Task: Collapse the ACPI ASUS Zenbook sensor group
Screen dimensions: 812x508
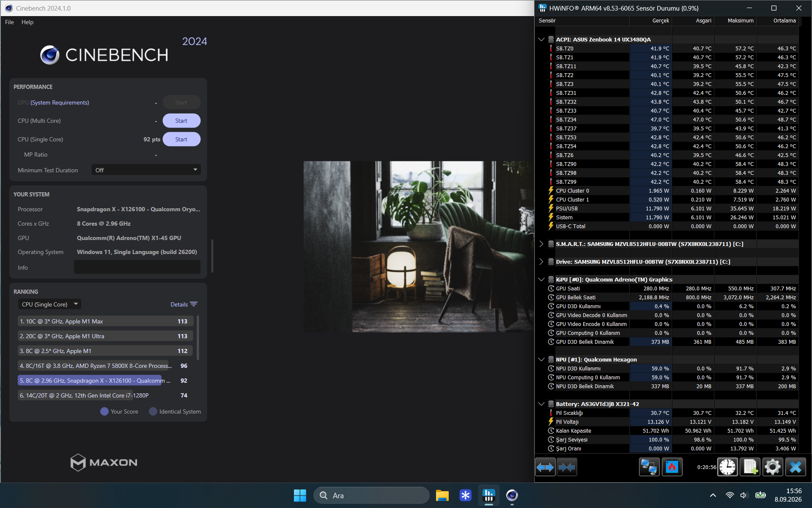Action: pyautogui.click(x=541, y=39)
